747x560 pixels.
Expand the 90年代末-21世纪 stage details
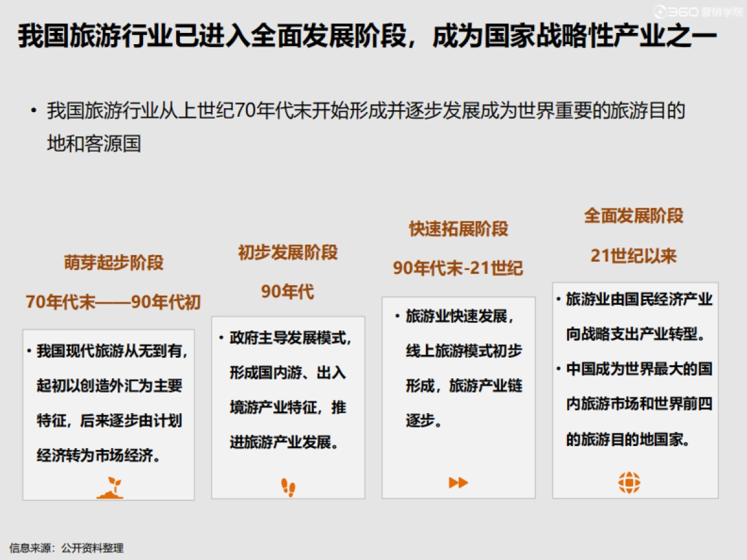459,269
